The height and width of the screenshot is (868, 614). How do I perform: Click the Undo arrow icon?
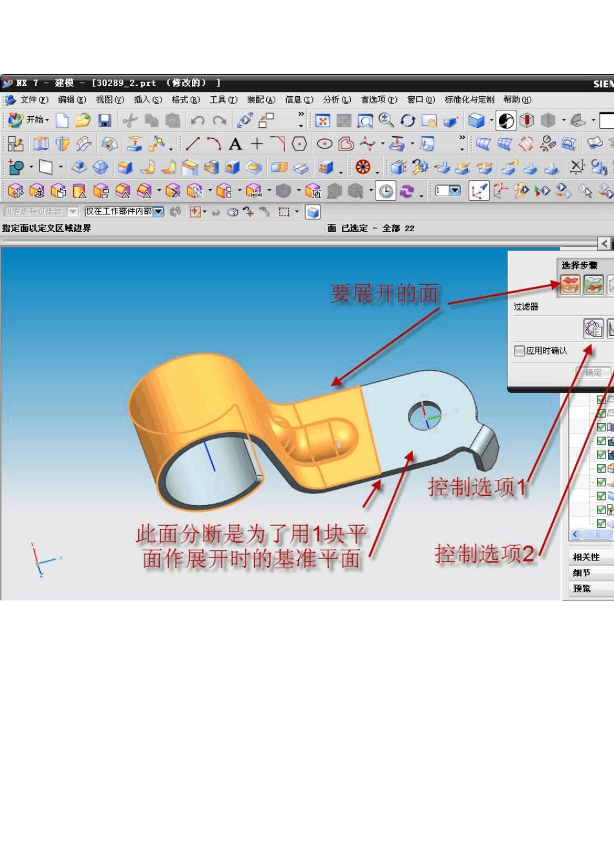pos(197,120)
